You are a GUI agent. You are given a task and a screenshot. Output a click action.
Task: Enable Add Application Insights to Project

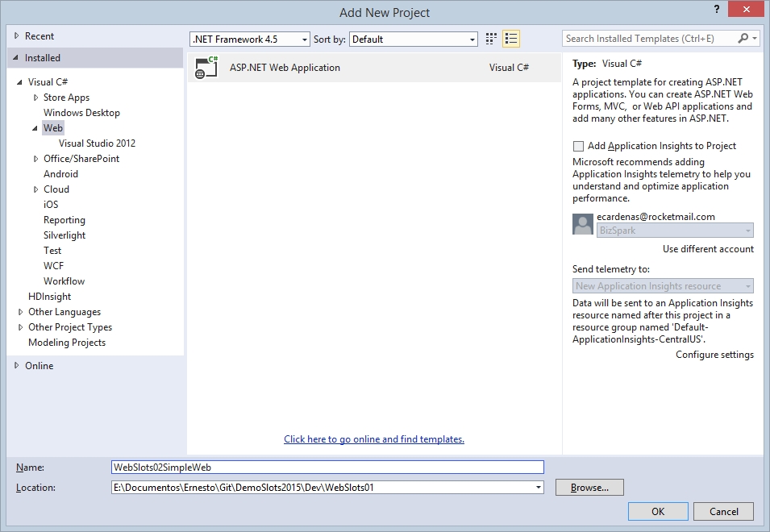pos(578,146)
